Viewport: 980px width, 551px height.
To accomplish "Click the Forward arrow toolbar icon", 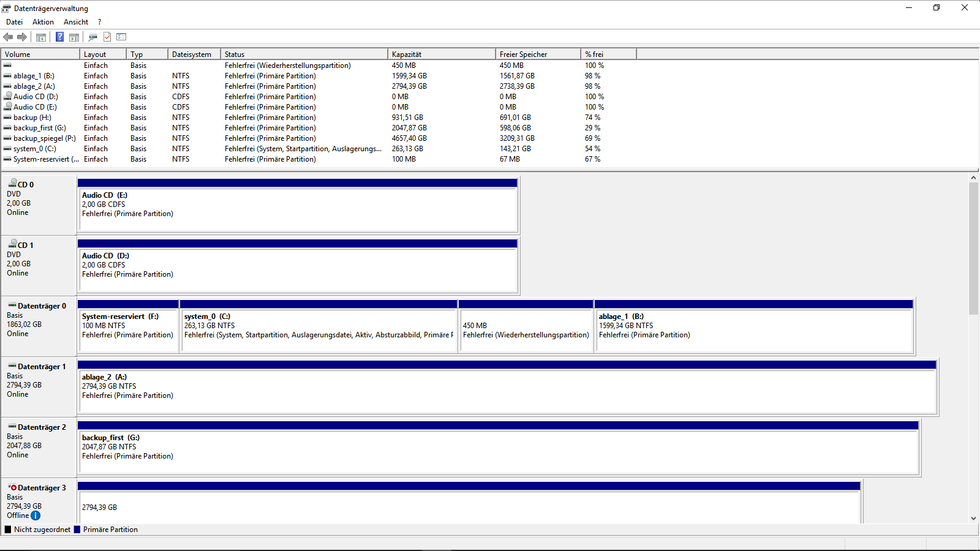I will coord(22,37).
